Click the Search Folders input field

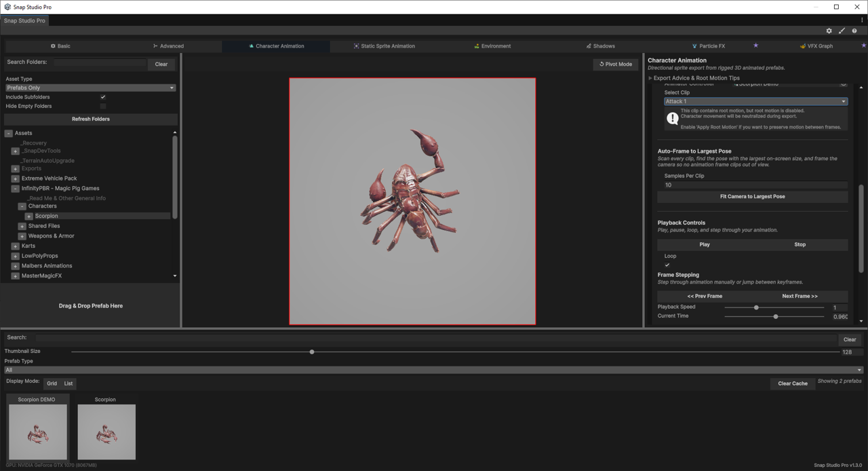tap(100, 62)
